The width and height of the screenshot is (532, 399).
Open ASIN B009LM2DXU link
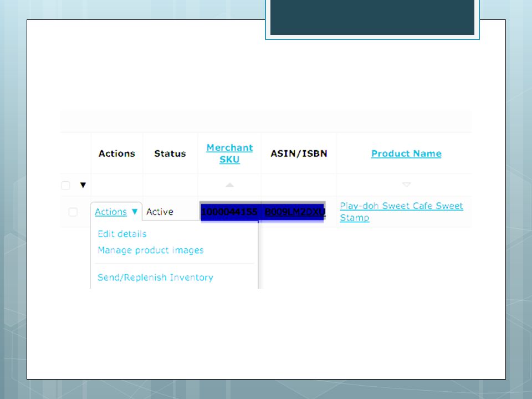(295, 212)
